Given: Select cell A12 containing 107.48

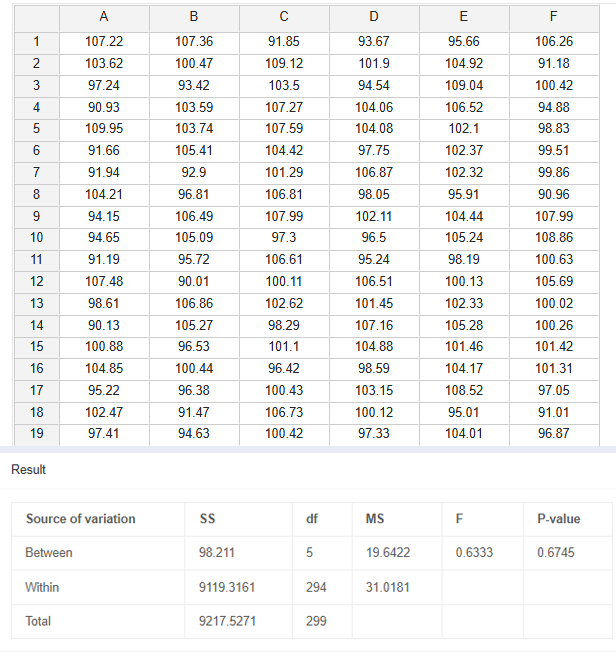Looking at the screenshot, I should point(104,281).
